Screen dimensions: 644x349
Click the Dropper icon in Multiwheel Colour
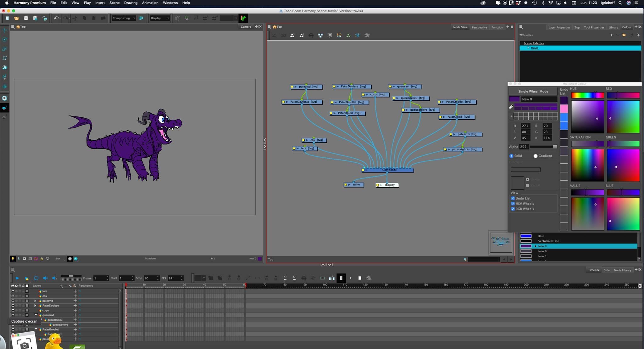pyautogui.click(x=511, y=107)
